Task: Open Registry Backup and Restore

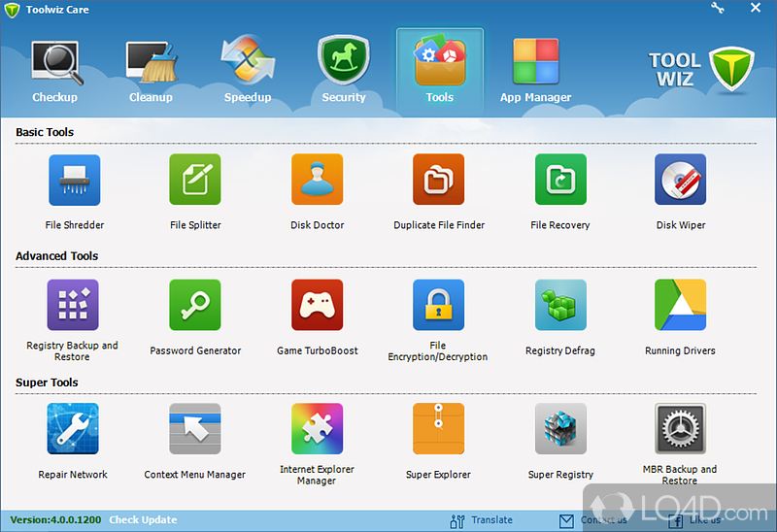Action: [x=73, y=306]
